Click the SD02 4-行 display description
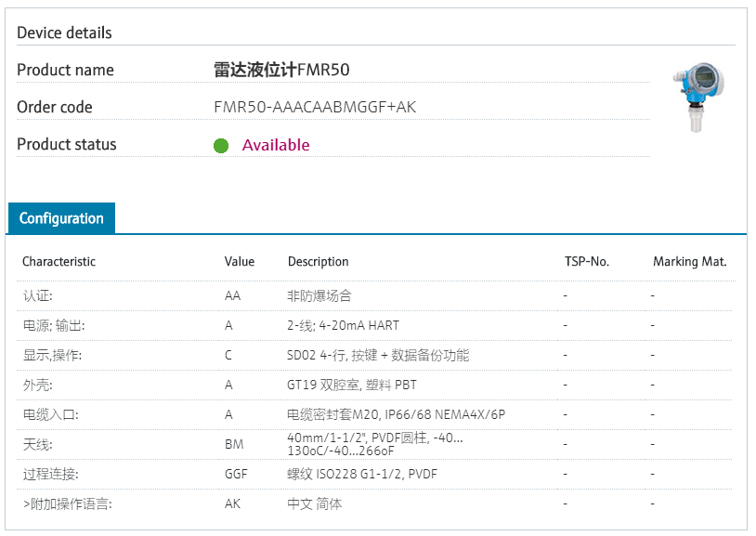Viewport: 756px width, 536px height. [x=378, y=356]
